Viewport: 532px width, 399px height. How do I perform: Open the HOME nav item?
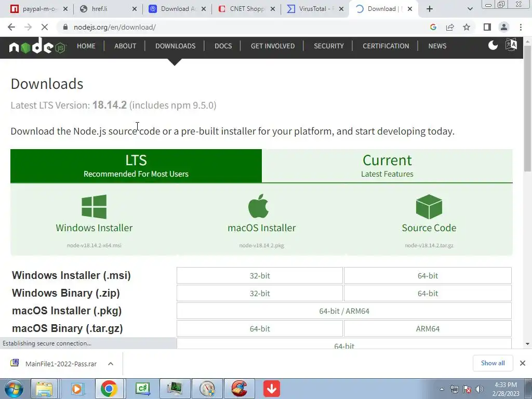(86, 46)
